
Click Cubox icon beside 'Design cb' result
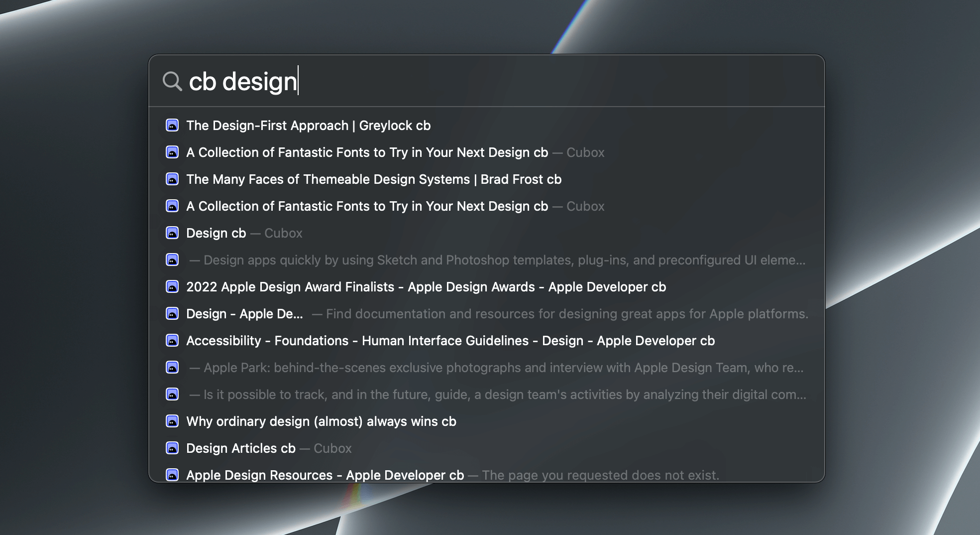point(172,233)
